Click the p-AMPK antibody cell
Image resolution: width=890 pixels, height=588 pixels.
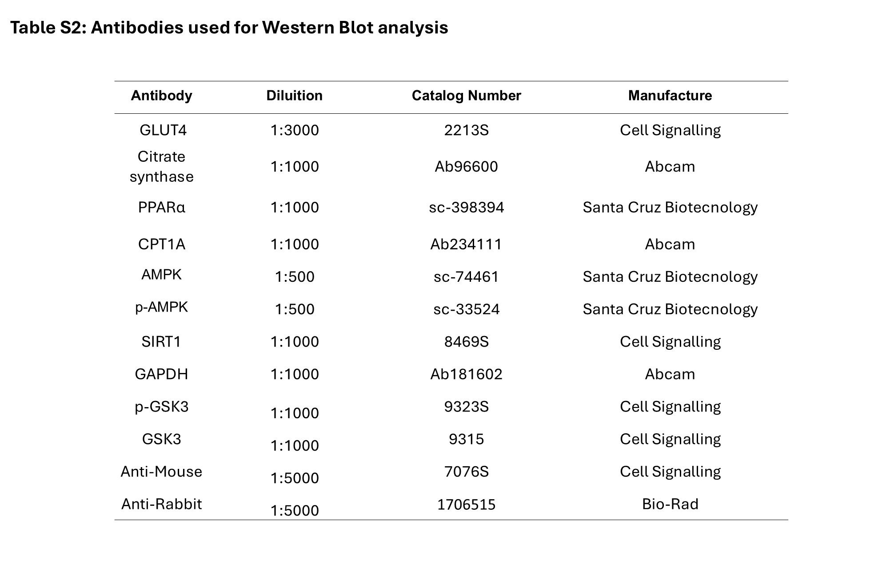(162, 307)
